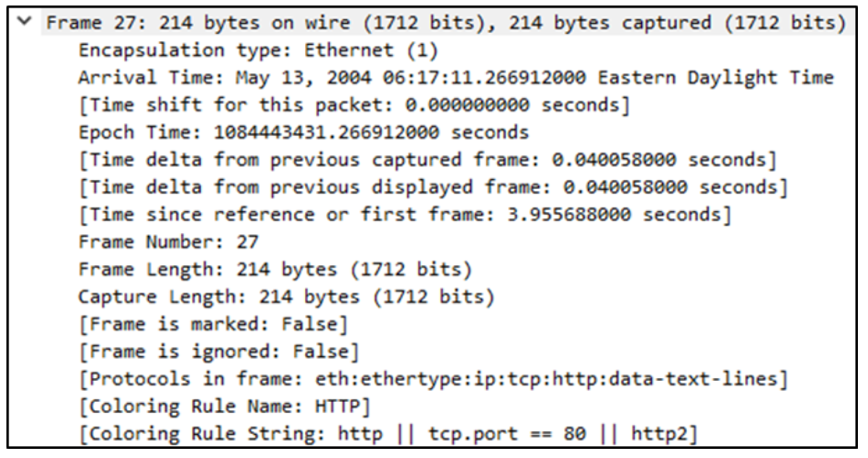
Task: Click Time since reference or first frame
Action: pyautogui.click(x=405, y=216)
